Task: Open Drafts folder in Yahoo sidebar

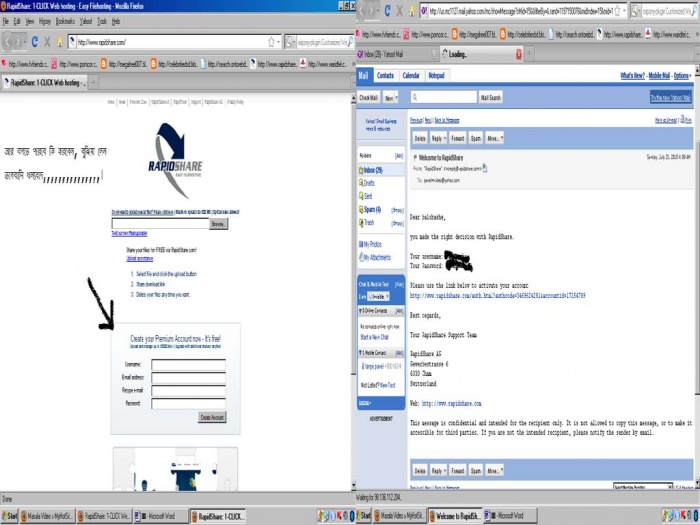Action: click(367, 183)
